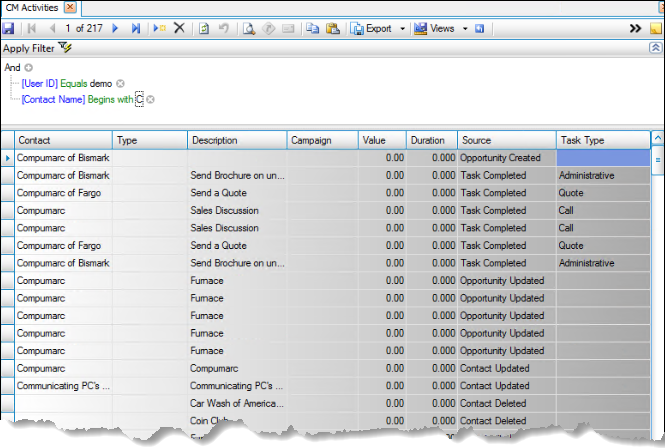Sort by the Value column header

coord(383,140)
